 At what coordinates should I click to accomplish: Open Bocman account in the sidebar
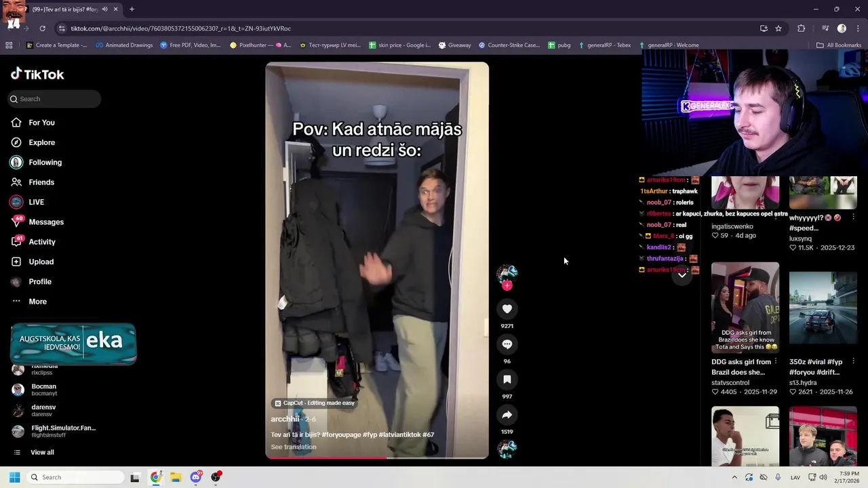(43, 390)
